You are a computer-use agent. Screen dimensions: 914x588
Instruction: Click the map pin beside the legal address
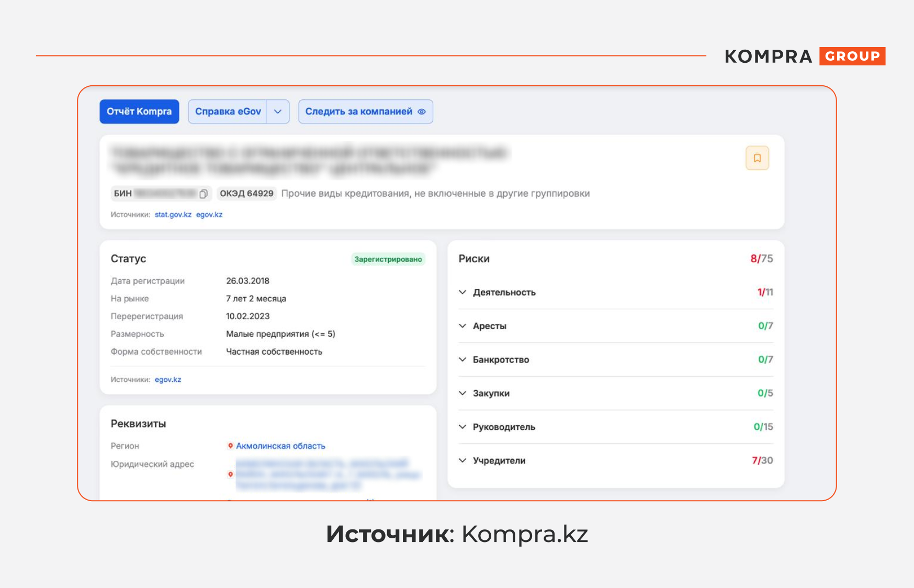[230, 474]
